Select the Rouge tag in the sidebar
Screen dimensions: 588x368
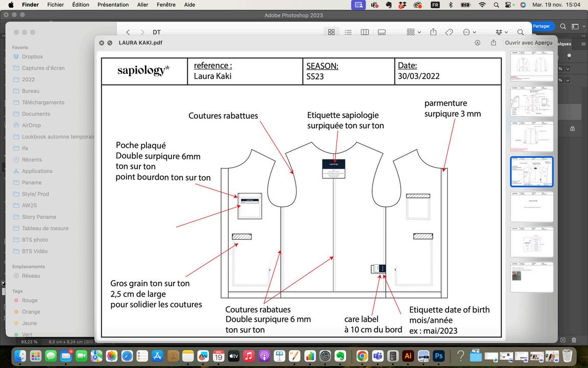30,301
